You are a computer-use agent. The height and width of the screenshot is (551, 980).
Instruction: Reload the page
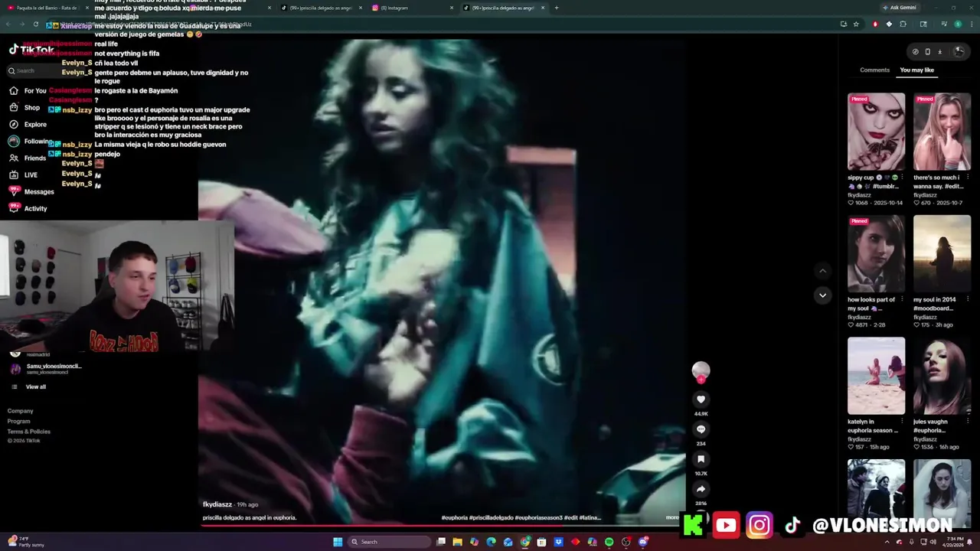tap(35, 24)
